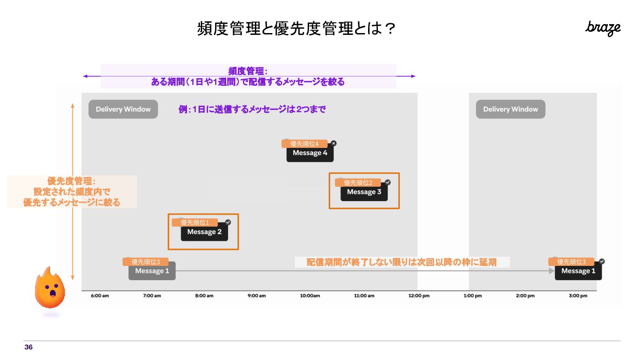This screenshot has height=362, width=644.
Task: Select the Message 2 box
Action: (x=204, y=232)
